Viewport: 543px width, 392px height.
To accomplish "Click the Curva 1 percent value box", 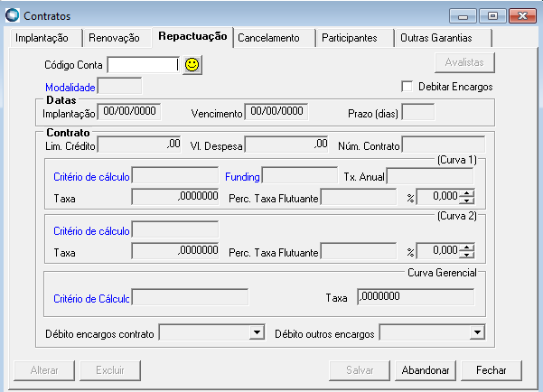I will 438,197.
